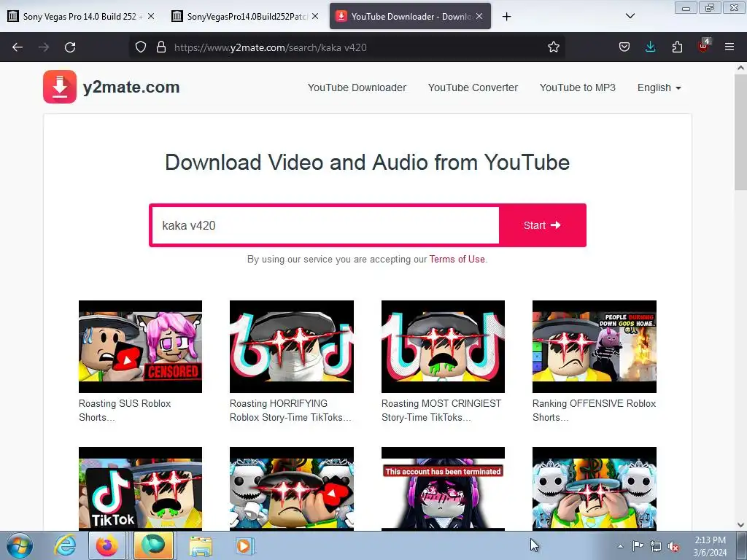Open the Firefox hamburger menu
This screenshot has width=747, height=560.
[729, 47]
